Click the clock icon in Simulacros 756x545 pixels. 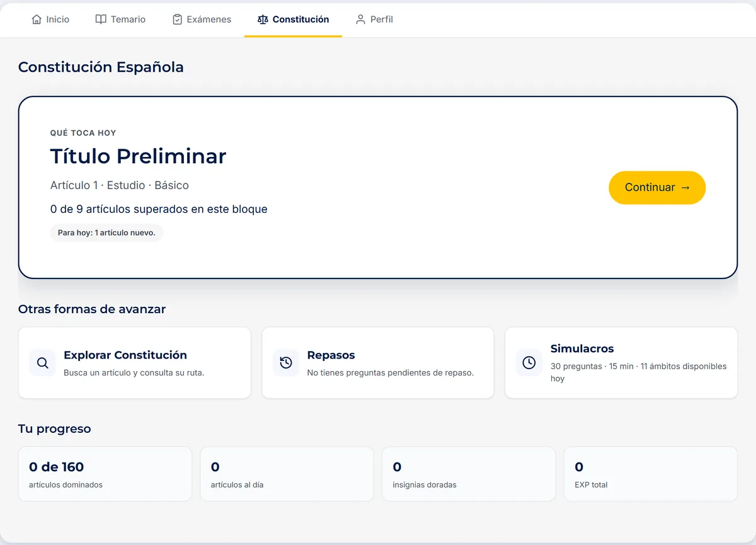[x=529, y=363]
